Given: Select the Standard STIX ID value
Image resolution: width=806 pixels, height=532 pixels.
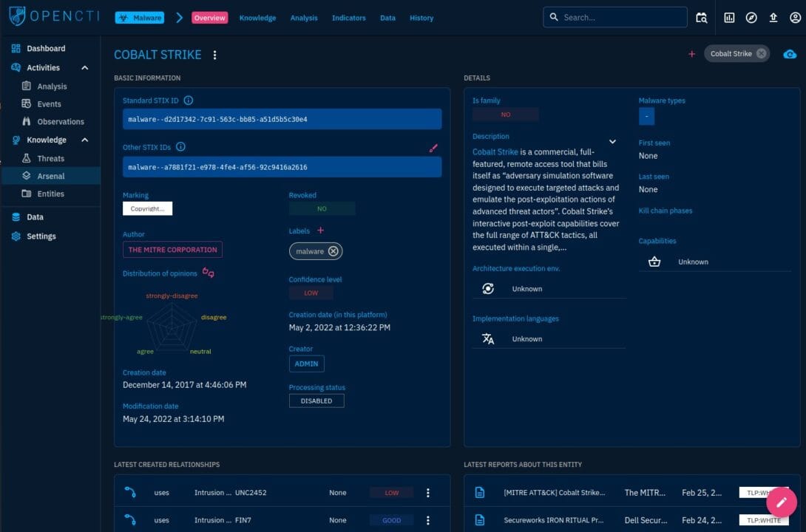Looking at the screenshot, I should tap(282, 119).
